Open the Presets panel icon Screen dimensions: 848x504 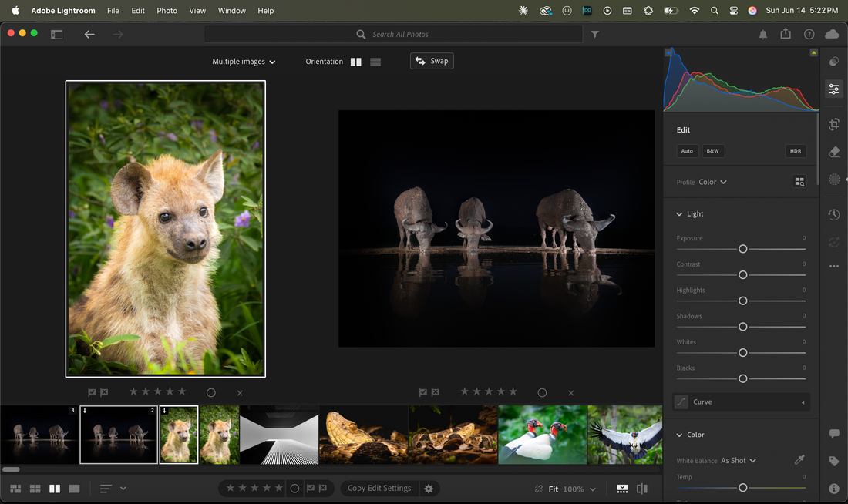pos(834,62)
